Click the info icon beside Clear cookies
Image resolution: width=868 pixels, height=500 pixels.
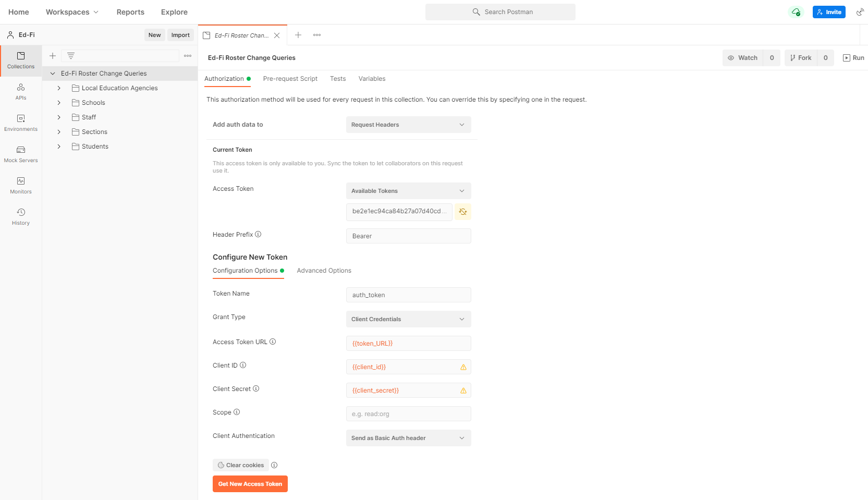[274, 465]
